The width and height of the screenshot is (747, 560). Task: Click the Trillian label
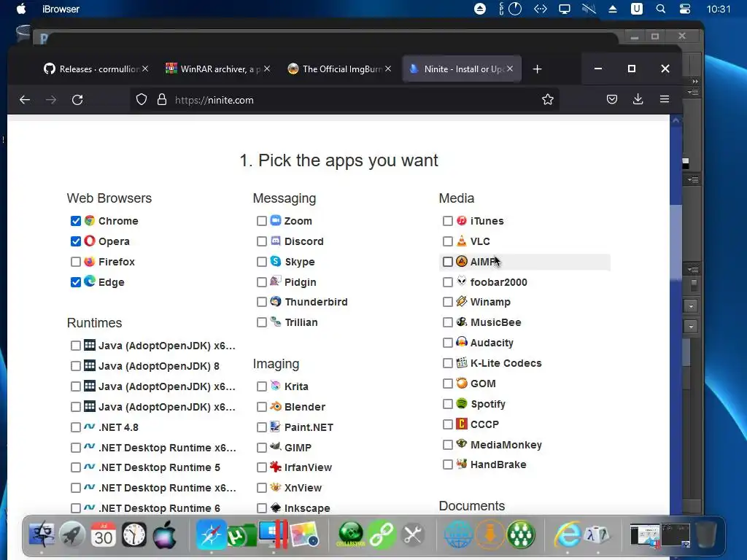[x=301, y=322]
